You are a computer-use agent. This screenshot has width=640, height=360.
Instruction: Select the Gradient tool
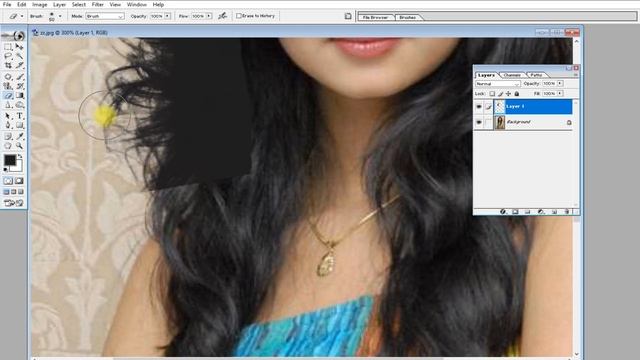[20, 96]
